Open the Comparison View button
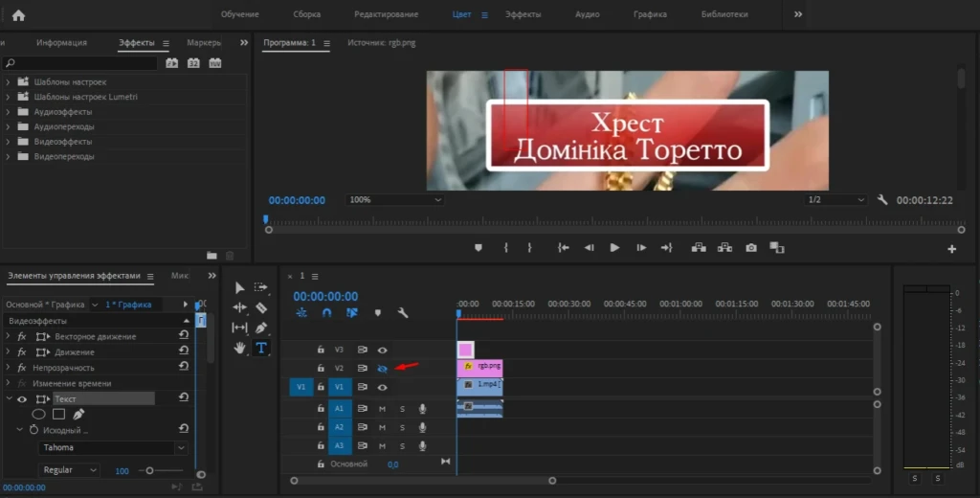The width and height of the screenshot is (980, 498). tap(777, 248)
